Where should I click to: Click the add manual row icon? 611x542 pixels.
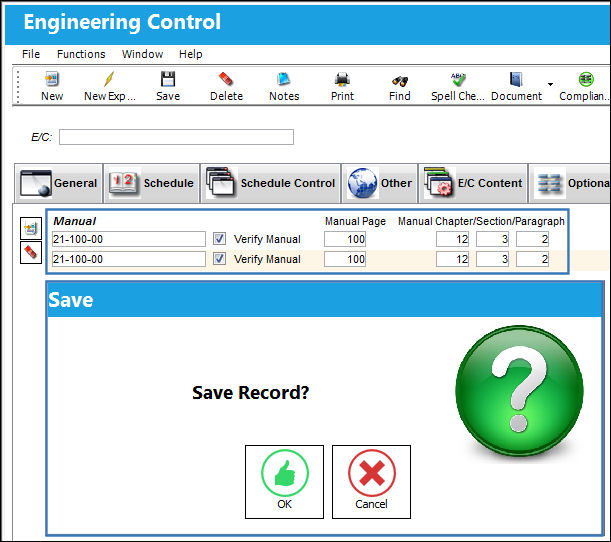tap(31, 228)
